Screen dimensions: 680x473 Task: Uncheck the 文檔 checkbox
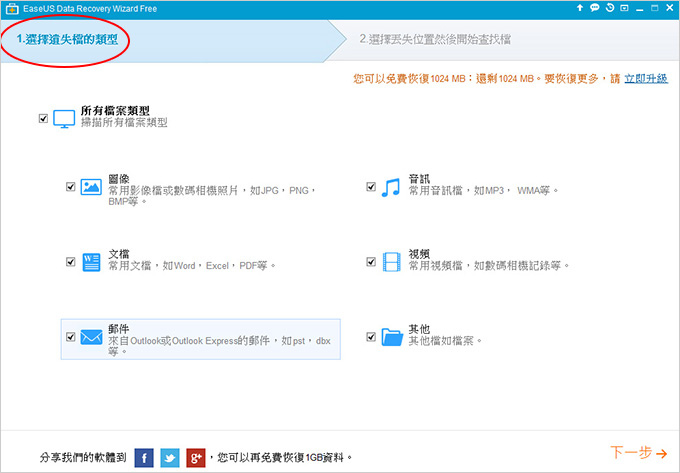coord(70,262)
